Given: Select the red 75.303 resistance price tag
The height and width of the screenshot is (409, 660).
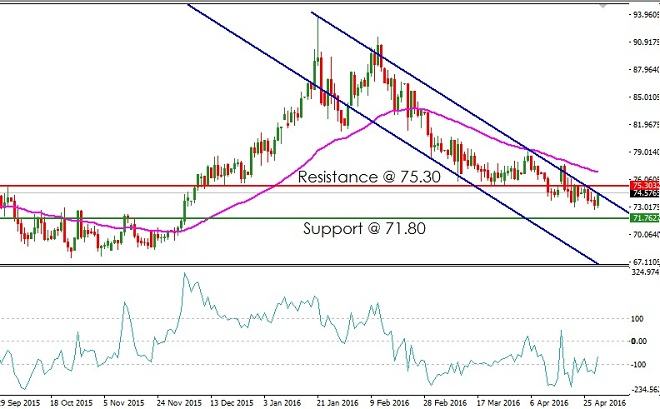Looking at the screenshot, I should 645,186.
